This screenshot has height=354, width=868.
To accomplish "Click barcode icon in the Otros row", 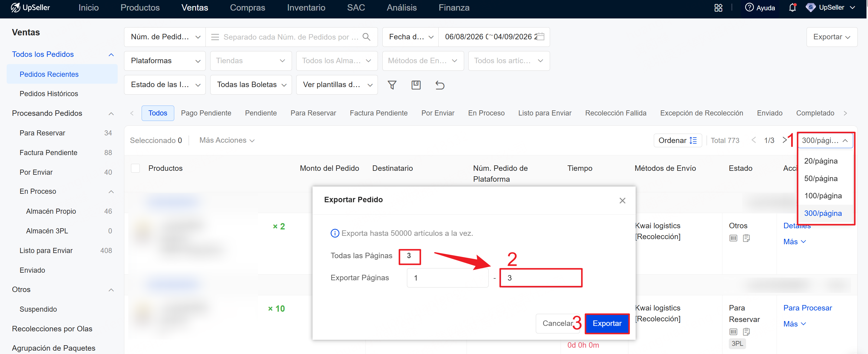I will point(733,238).
